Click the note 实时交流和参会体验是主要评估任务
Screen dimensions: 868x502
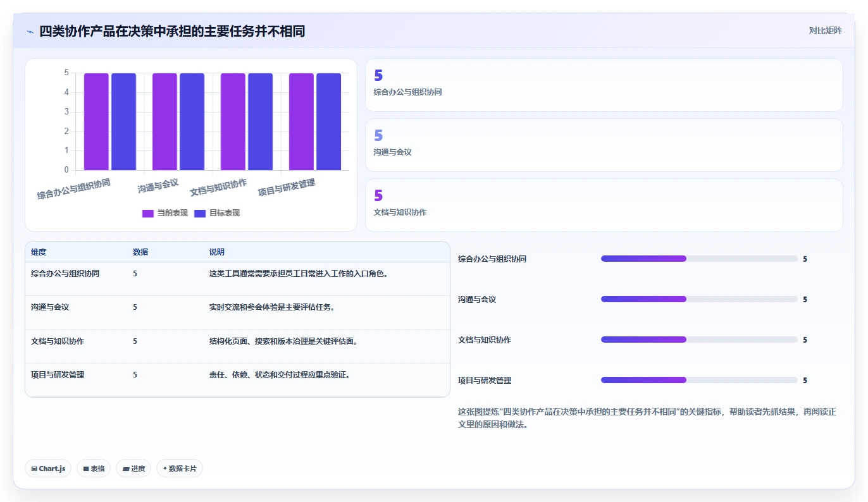click(x=271, y=307)
